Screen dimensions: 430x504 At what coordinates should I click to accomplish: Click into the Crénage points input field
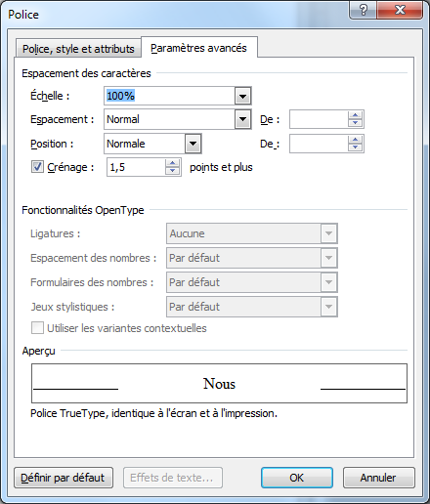coord(136,167)
